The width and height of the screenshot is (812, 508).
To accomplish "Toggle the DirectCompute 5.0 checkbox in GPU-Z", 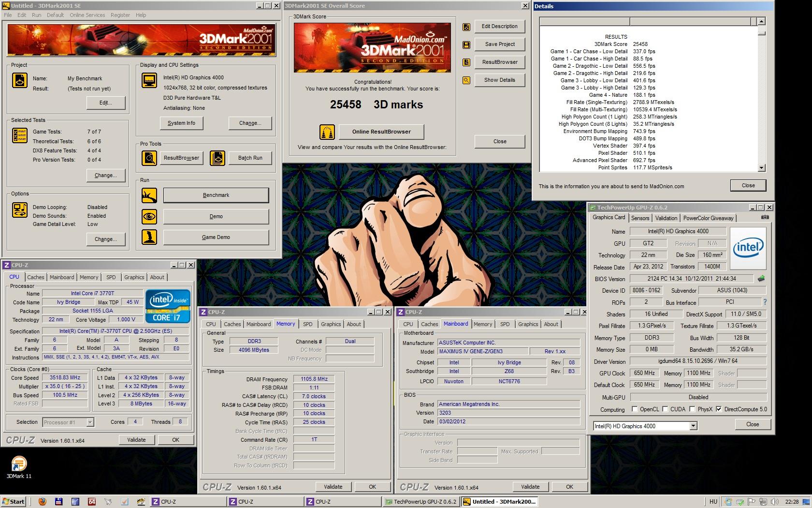I will 719,409.
